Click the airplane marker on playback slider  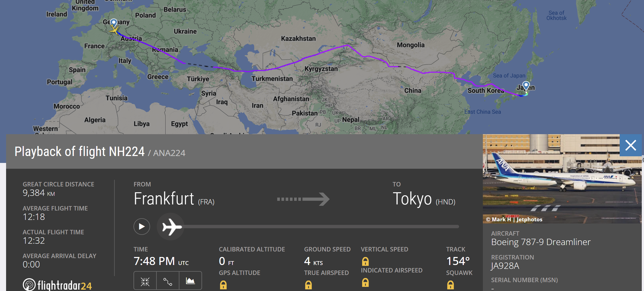coord(171,227)
